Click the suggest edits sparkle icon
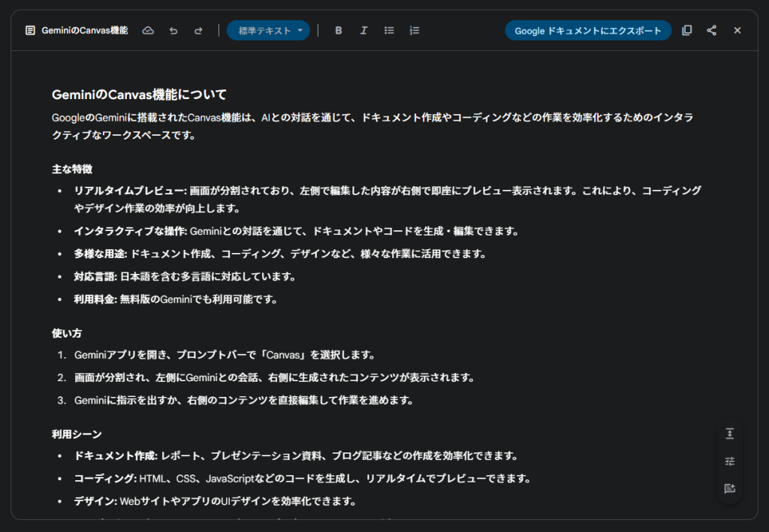Image resolution: width=769 pixels, height=532 pixels. pos(729,488)
